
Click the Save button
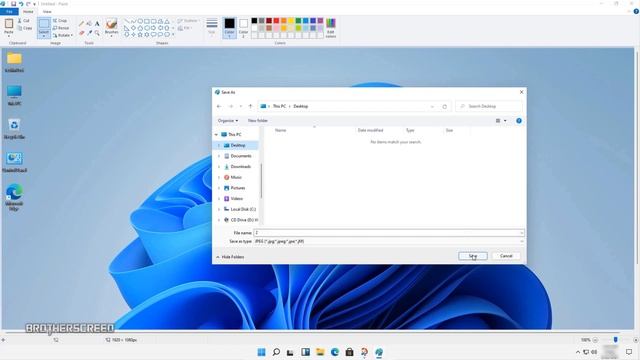(x=473, y=256)
